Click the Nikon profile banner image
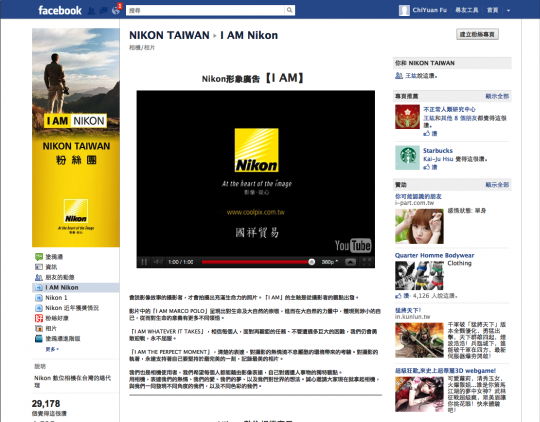Viewport: 540px width, 422px height. tap(76, 137)
